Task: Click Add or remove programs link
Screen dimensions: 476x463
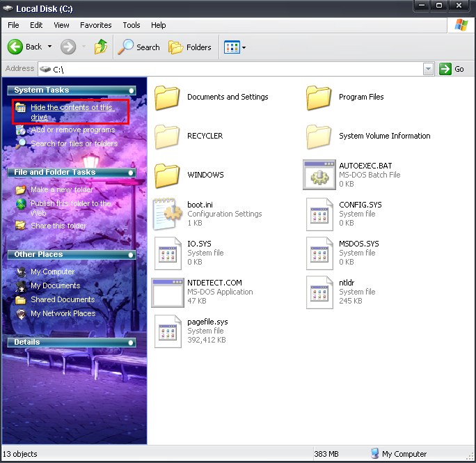Action: (x=73, y=130)
